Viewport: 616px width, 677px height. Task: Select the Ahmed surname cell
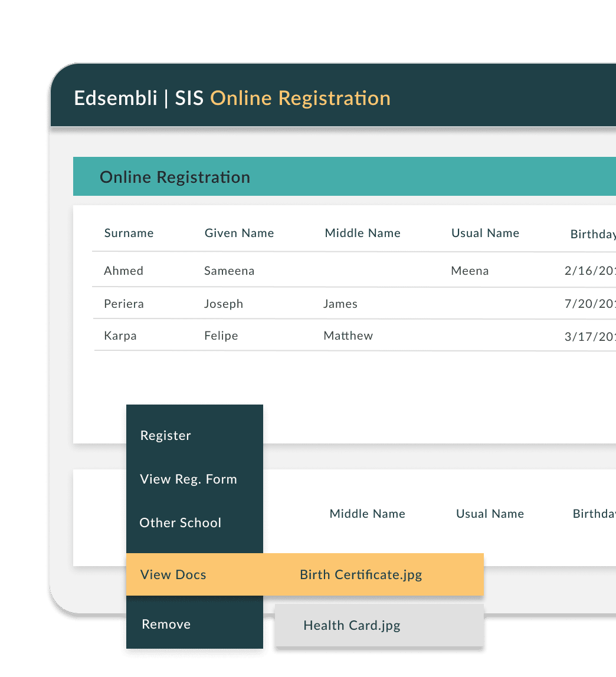[x=123, y=271]
